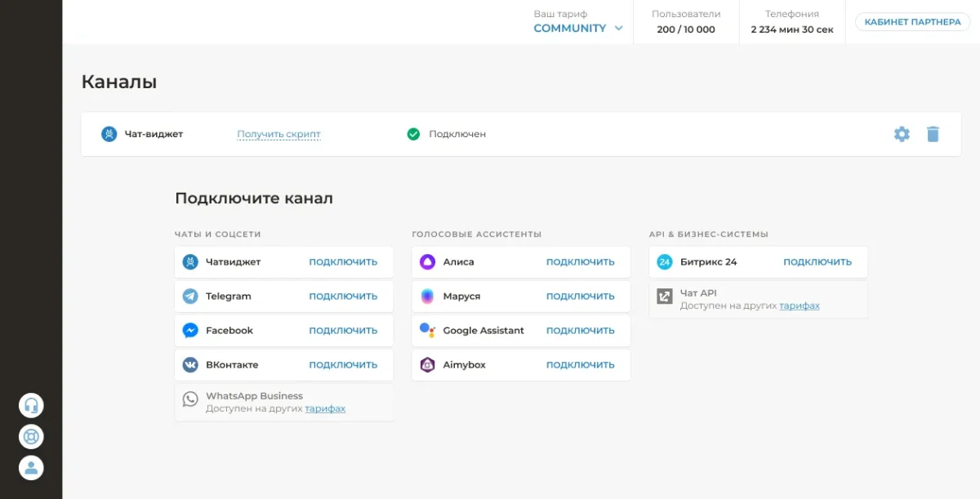Click Чат-виджет name in connected row
980x499 pixels.
[x=154, y=134]
